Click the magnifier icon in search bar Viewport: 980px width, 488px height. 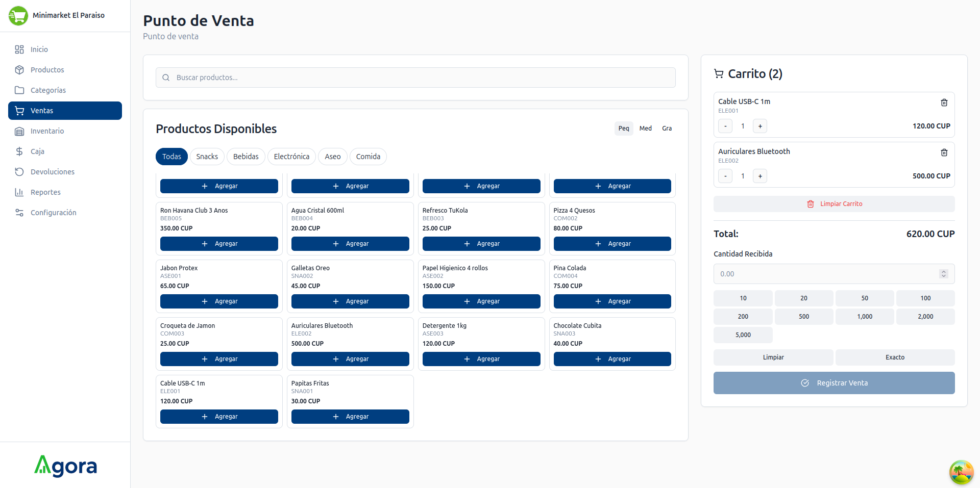[x=166, y=78]
